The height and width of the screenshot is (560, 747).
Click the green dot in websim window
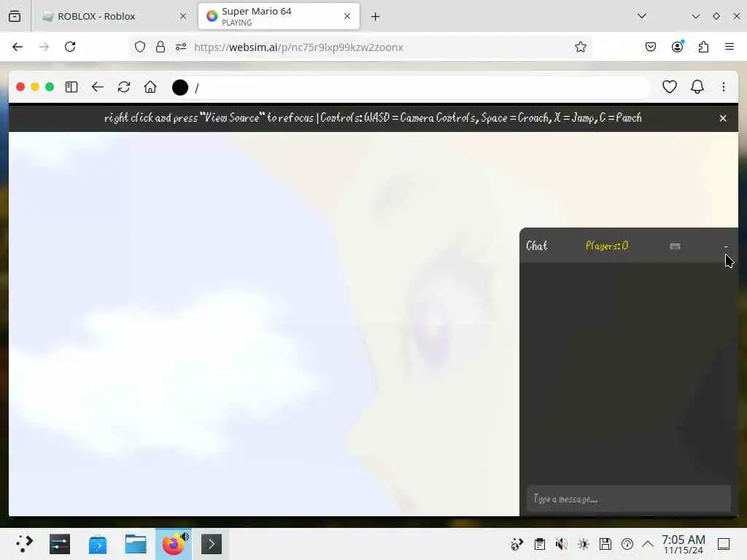coord(50,87)
